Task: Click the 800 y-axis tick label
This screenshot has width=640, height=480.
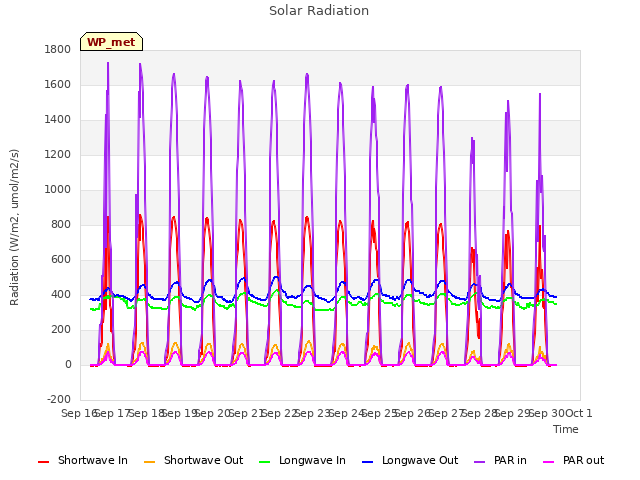Action: point(61,224)
